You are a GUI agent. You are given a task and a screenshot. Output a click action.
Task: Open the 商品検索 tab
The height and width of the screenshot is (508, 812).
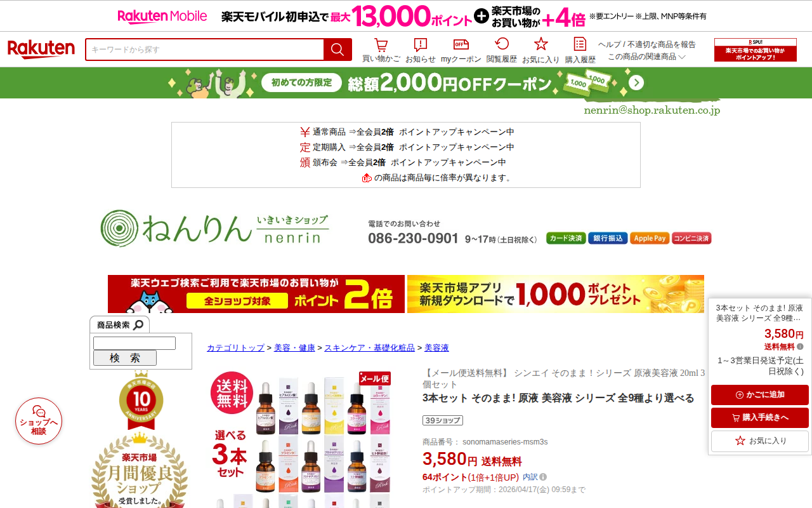point(119,324)
